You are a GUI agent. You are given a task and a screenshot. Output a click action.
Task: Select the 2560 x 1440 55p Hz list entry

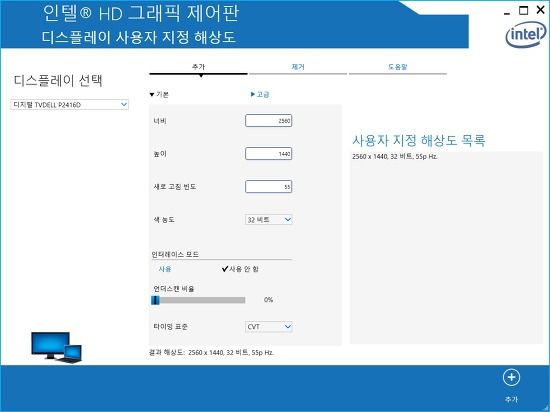pos(395,157)
